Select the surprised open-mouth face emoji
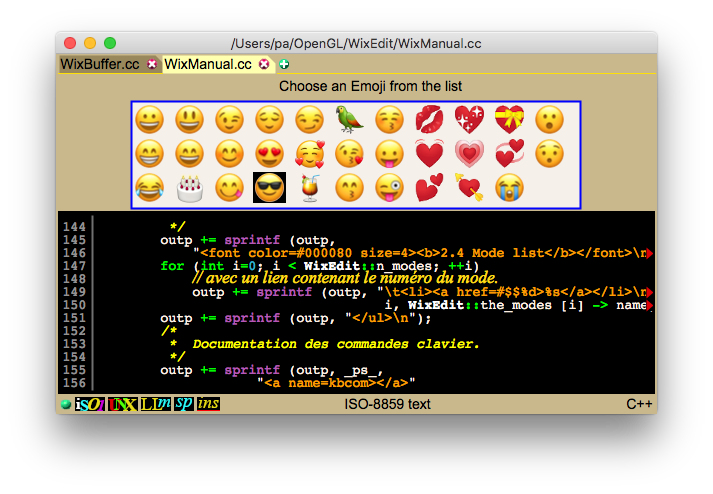This screenshot has width=713, height=494. 549,120
